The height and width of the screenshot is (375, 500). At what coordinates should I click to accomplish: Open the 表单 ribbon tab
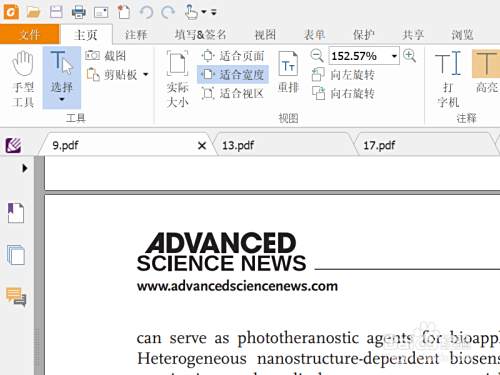pos(314,34)
